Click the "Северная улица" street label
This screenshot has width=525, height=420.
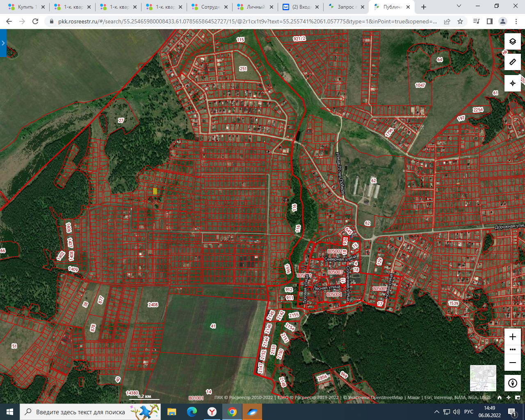point(340,259)
